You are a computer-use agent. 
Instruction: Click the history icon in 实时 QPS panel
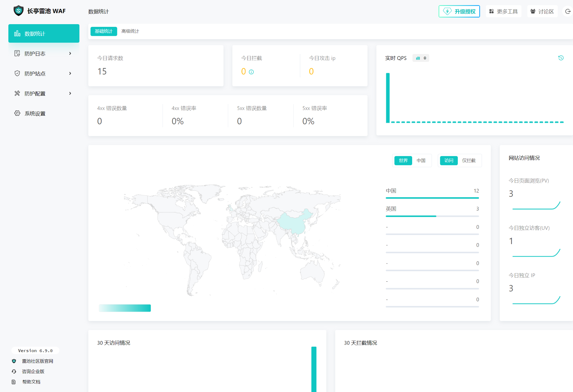click(561, 58)
